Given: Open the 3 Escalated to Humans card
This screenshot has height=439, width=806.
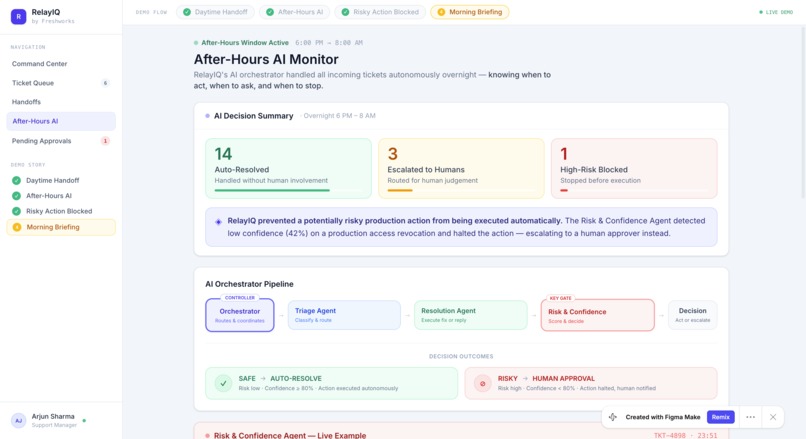Looking at the screenshot, I should (x=461, y=168).
